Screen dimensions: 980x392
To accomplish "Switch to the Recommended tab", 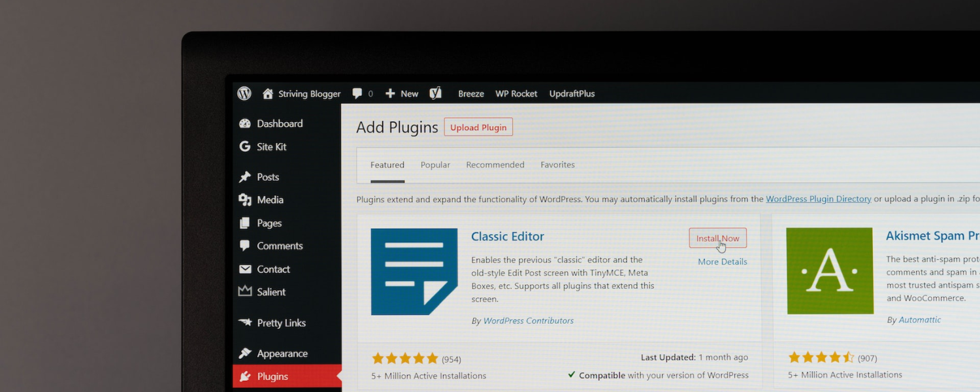I will point(495,165).
